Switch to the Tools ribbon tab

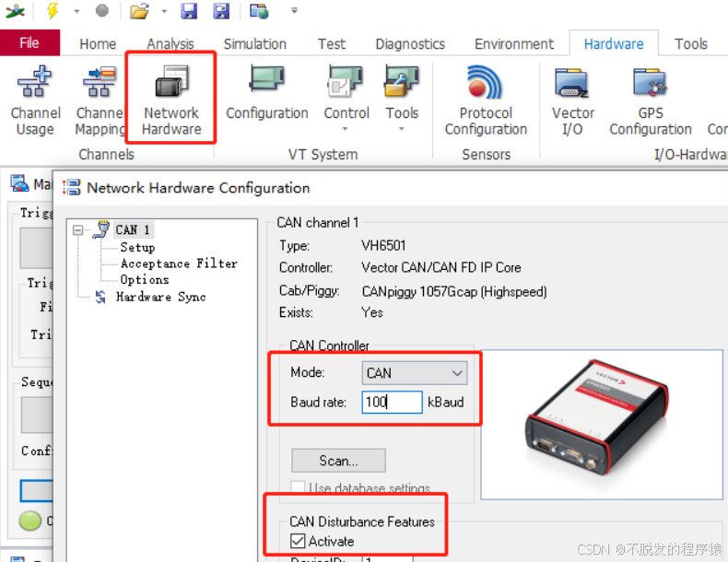[x=691, y=43]
